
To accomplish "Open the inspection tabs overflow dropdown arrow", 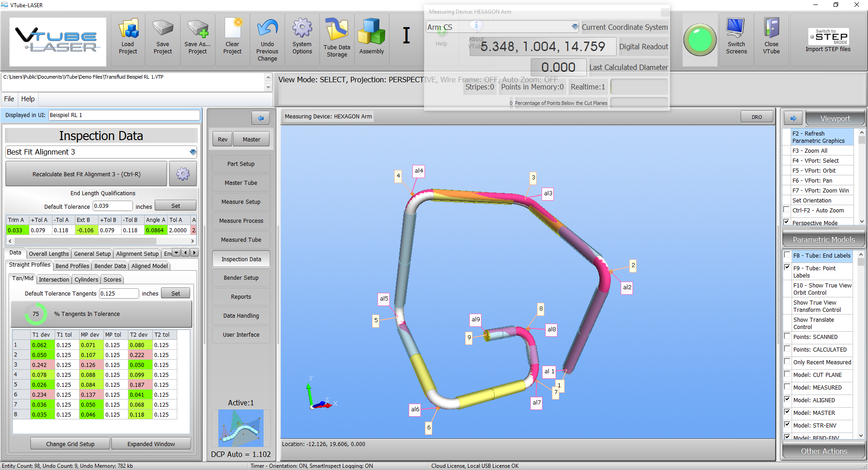I will tap(176, 253).
